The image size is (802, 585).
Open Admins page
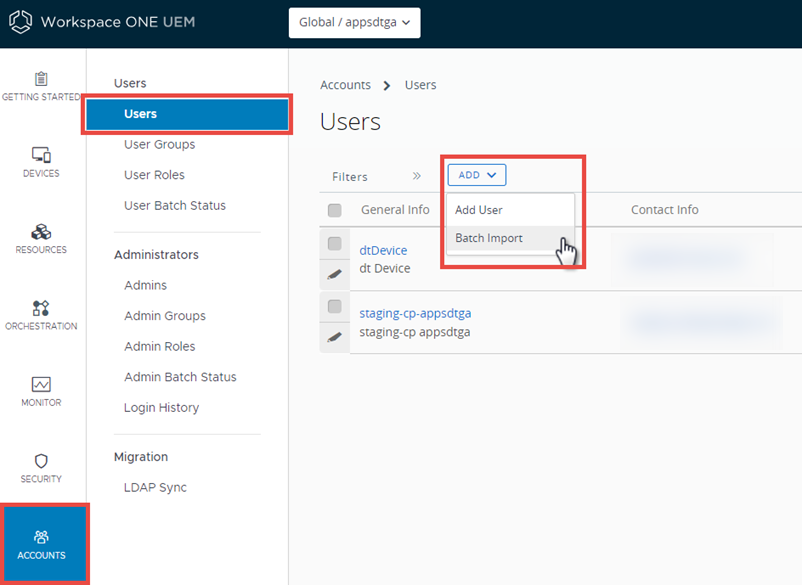pyautogui.click(x=146, y=285)
